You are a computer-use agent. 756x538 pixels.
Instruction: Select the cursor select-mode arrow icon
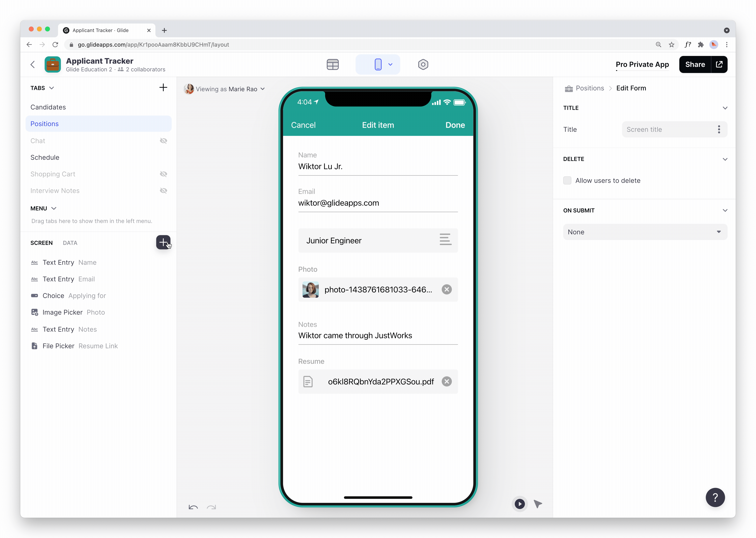tap(537, 504)
